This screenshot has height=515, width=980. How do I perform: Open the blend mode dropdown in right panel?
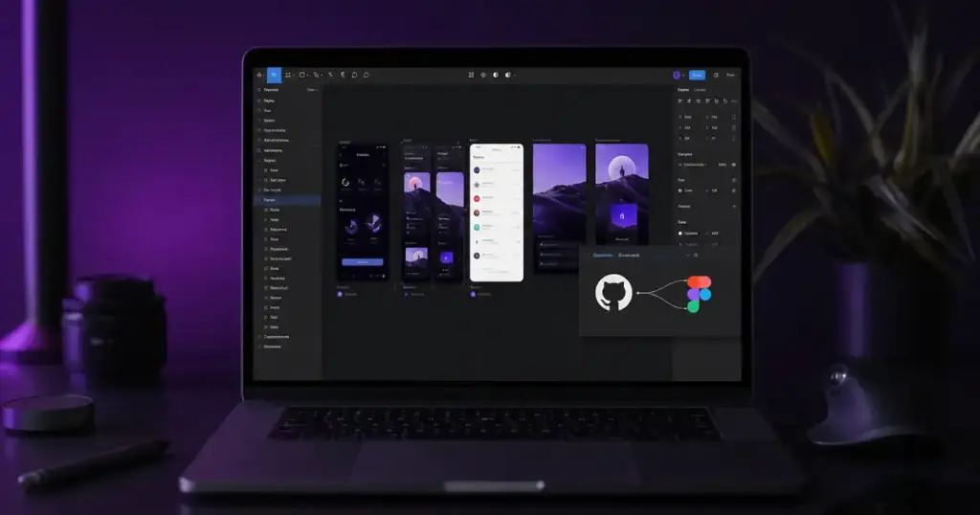coord(693,165)
